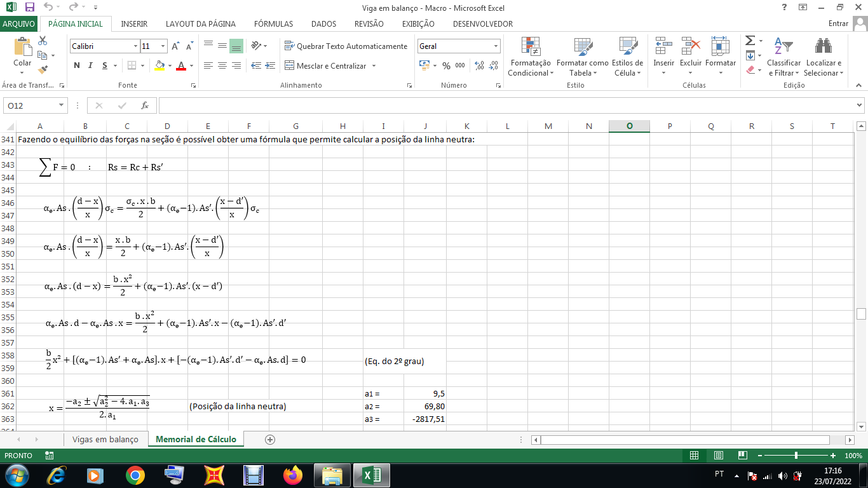868x488 pixels.
Task: Click the zoom slider handle
Action: click(796, 456)
